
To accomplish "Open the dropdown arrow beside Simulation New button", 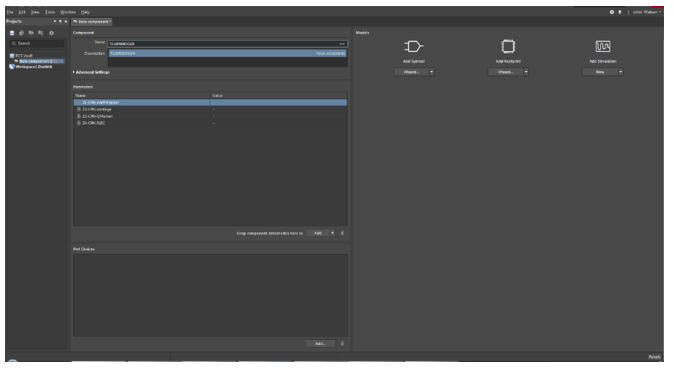I will 620,72.
